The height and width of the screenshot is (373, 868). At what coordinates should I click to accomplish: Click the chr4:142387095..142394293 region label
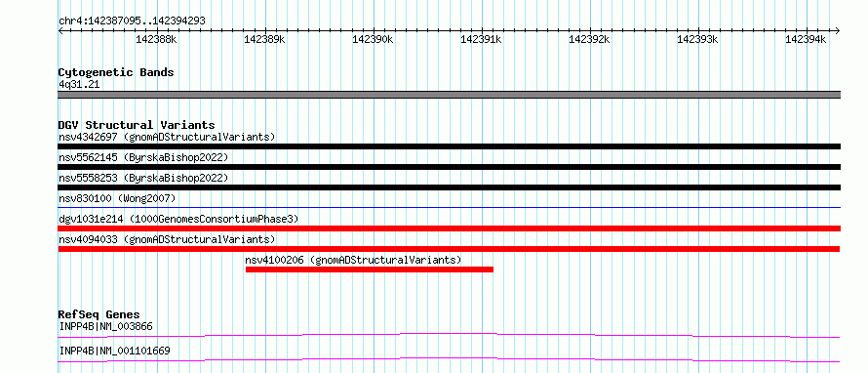[132, 21]
